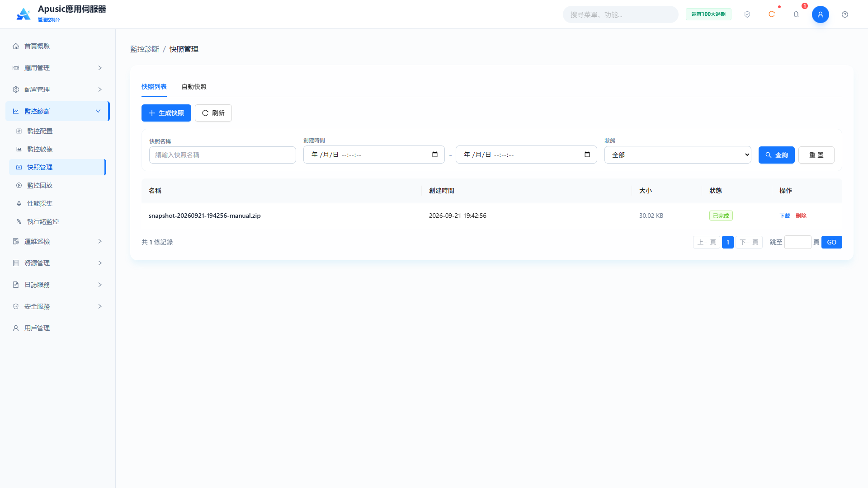Viewport: 868px width, 488px height.
Task: Download the snapshot-20260921 file
Action: click(785, 216)
